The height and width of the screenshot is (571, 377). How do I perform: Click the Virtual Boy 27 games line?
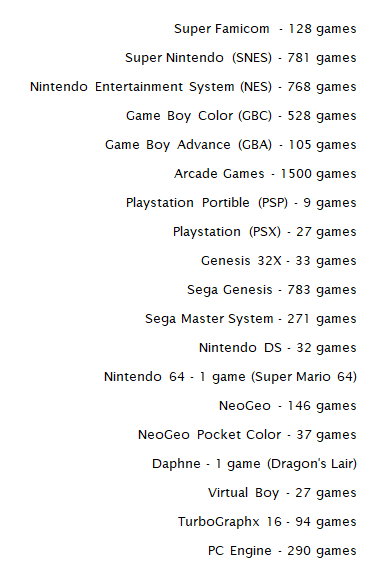[x=282, y=493]
